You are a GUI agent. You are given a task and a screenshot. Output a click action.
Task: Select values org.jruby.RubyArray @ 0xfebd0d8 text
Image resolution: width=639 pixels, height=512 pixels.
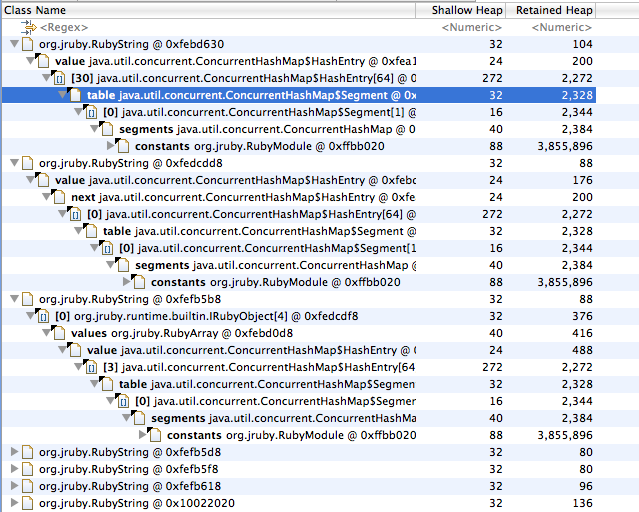click(x=182, y=333)
